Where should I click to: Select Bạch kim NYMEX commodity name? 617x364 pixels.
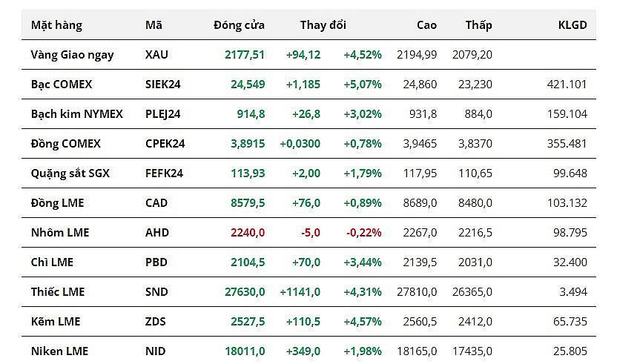pos(77,113)
